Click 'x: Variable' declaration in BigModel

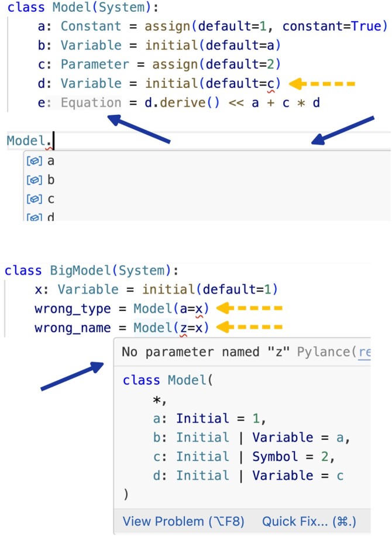pyautogui.click(x=77, y=289)
